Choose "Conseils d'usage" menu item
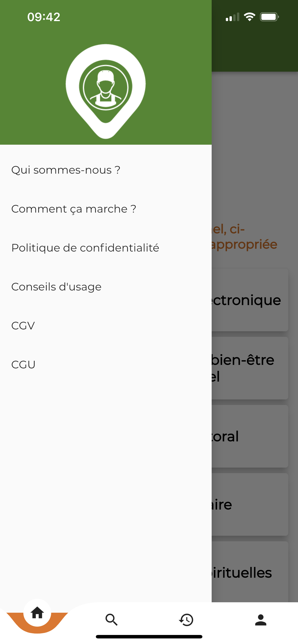Viewport: 298px width, 644px height. [x=56, y=287]
